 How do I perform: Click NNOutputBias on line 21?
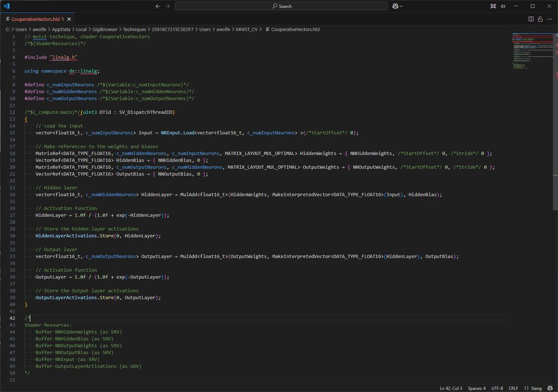pyautogui.click(x=174, y=174)
